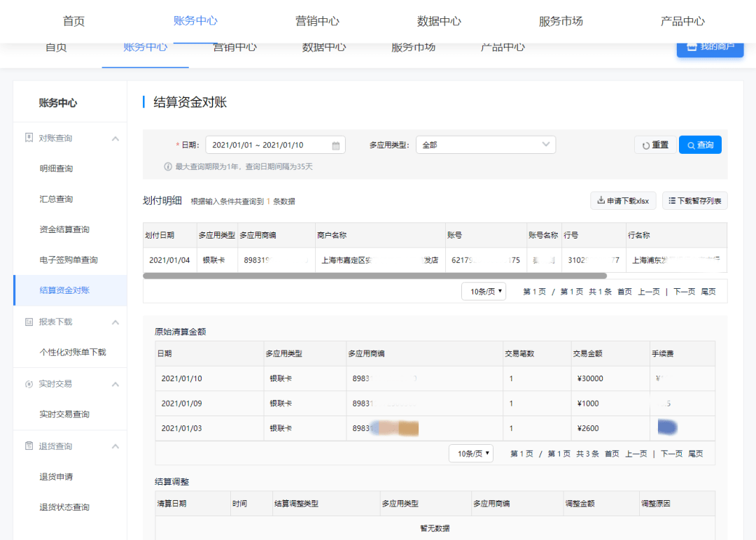Image resolution: width=756 pixels, height=540 pixels.
Task: Click the 实时交易 sidebar section icon
Action: click(x=29, y=384)
